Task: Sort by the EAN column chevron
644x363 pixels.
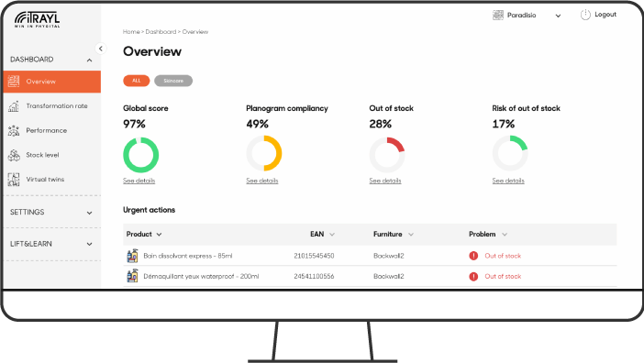Action: 332,234
